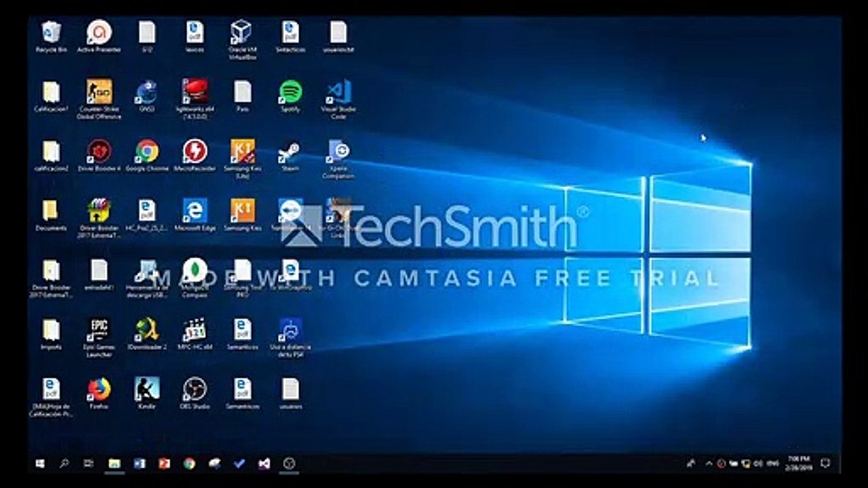Viewport: 868px width, 488px height.
Task: Select the Recycle Bin desktop icon
Action: [x=51, y=37]
